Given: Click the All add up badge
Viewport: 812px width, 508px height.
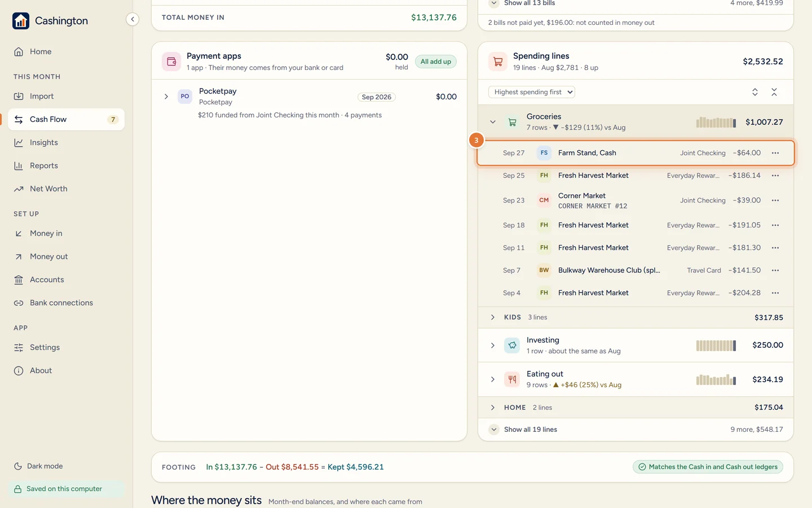Looking at the screenshot, I should tap(436, 62).
